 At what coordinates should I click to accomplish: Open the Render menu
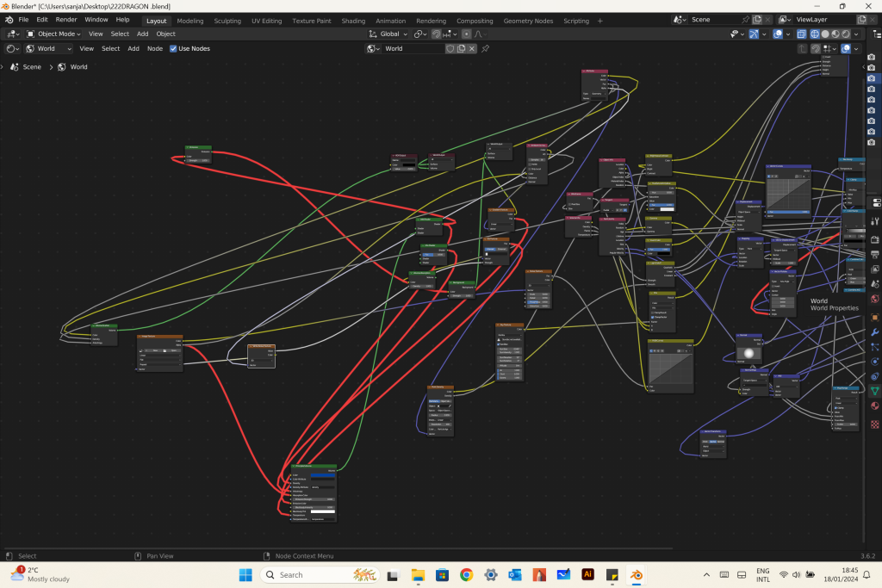coord(66,20)
